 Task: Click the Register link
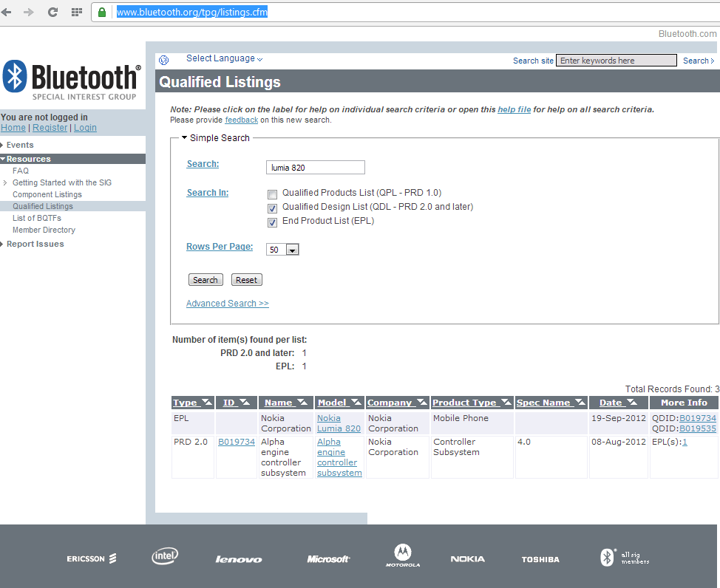tap(50, 128)
